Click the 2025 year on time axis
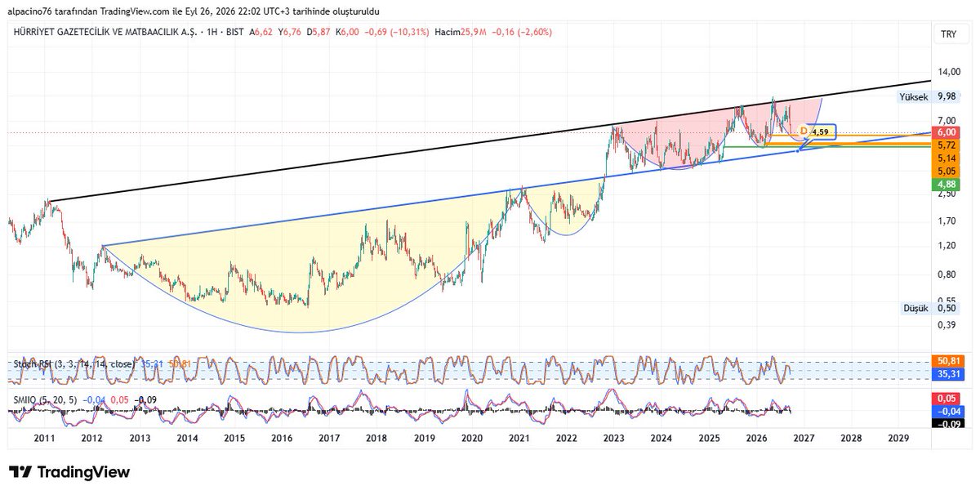 (709, 439)
